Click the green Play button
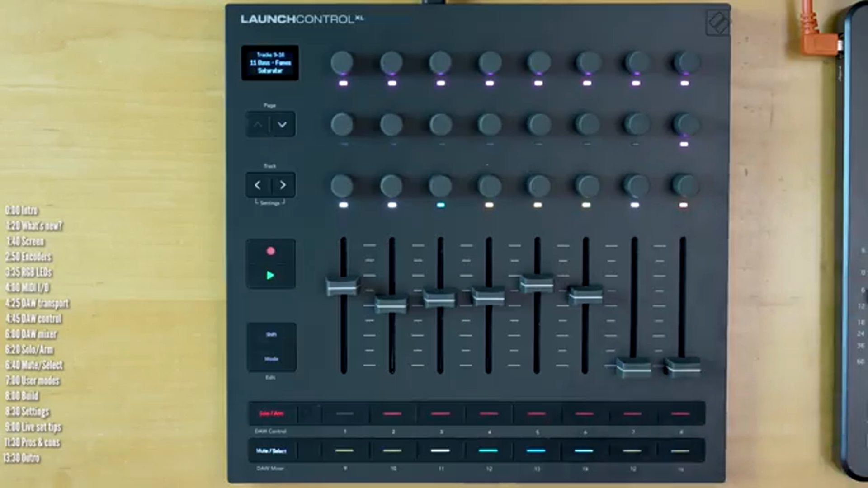Image resolution: width=868 pixels, height=488 pixels. coord(270,275)
